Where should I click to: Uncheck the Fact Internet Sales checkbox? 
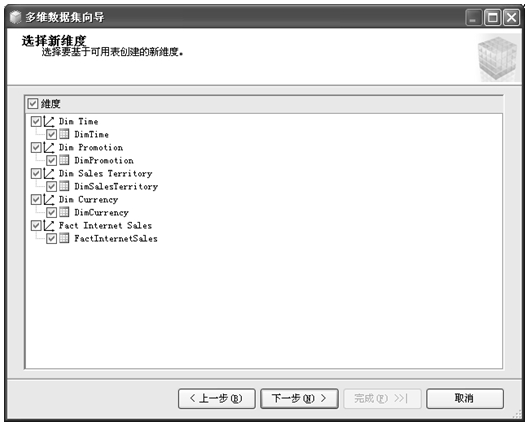36,226
